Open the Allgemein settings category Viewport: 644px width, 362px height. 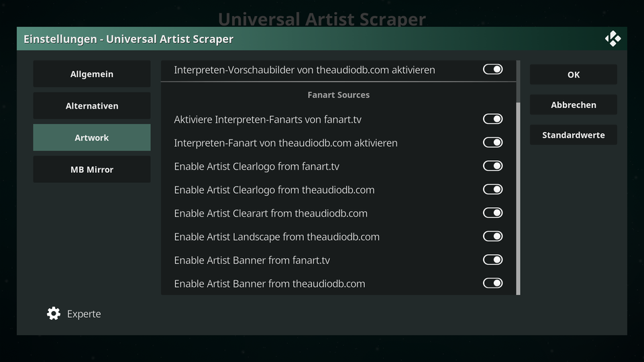pos(92,74)
